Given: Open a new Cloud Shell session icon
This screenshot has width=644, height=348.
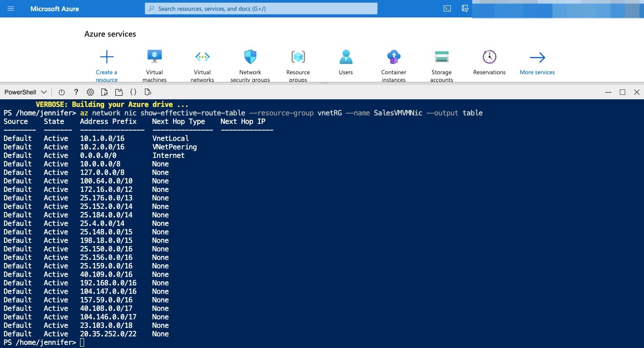Looking at the screenshot, I should coord(119,92).
